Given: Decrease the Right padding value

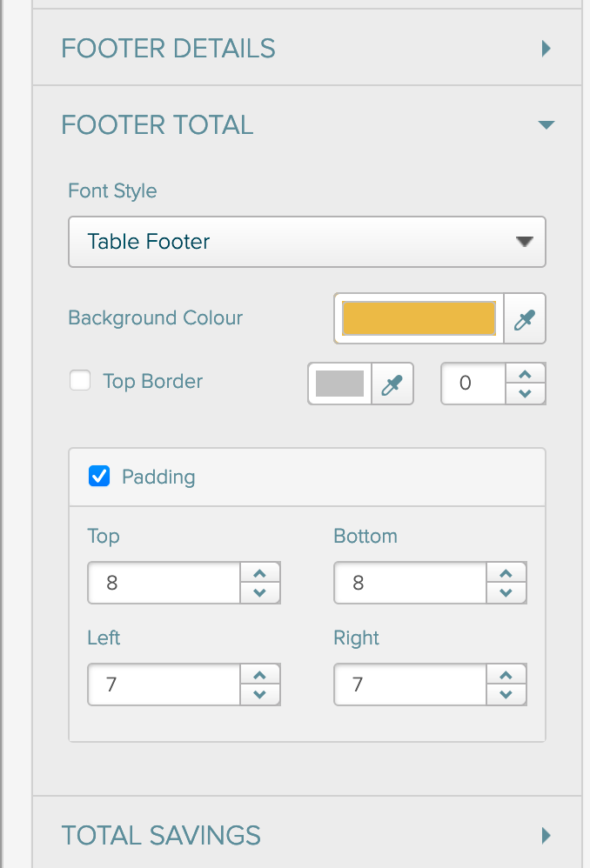Looking at the screenshot, I should (506, 695).
